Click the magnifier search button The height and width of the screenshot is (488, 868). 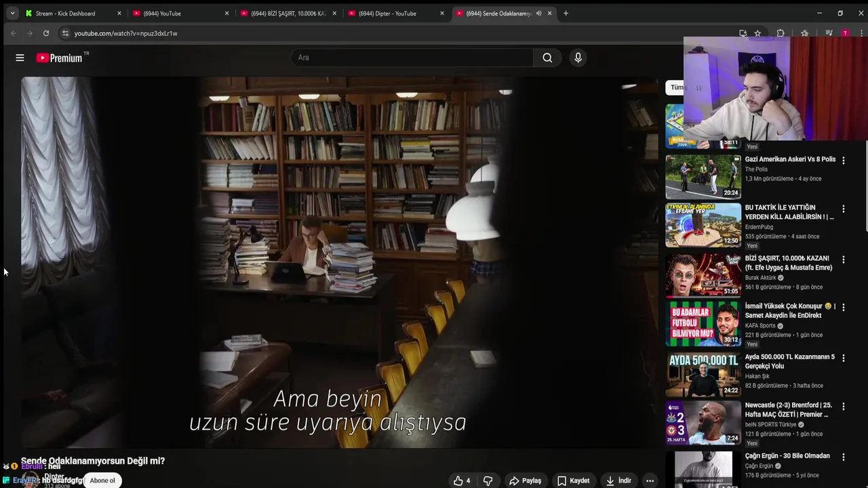(x=547, y=58)
